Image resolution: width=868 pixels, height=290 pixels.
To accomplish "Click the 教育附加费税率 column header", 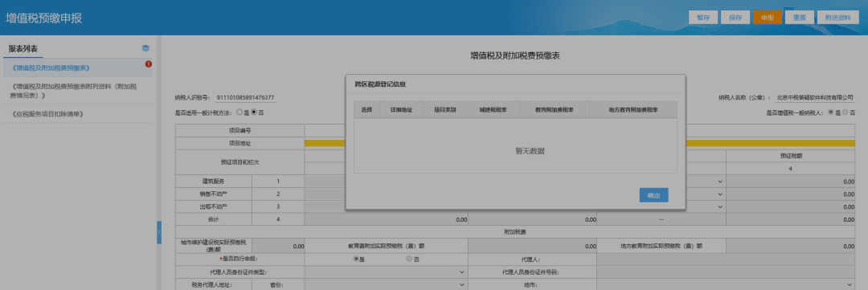I will coord(554,109).
